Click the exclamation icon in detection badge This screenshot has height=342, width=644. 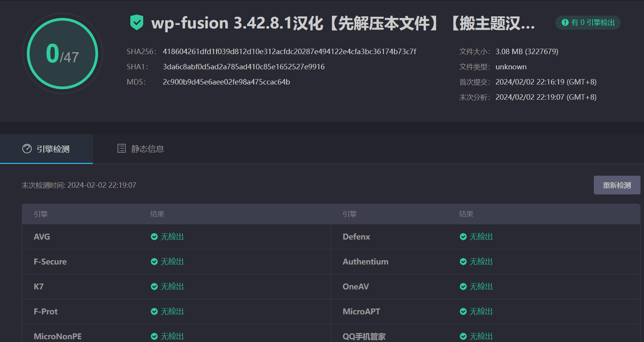coord(565,23)
